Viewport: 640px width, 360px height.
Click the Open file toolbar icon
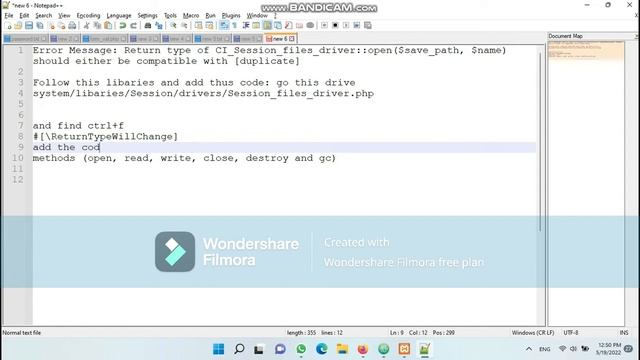(x=18, y=26)
